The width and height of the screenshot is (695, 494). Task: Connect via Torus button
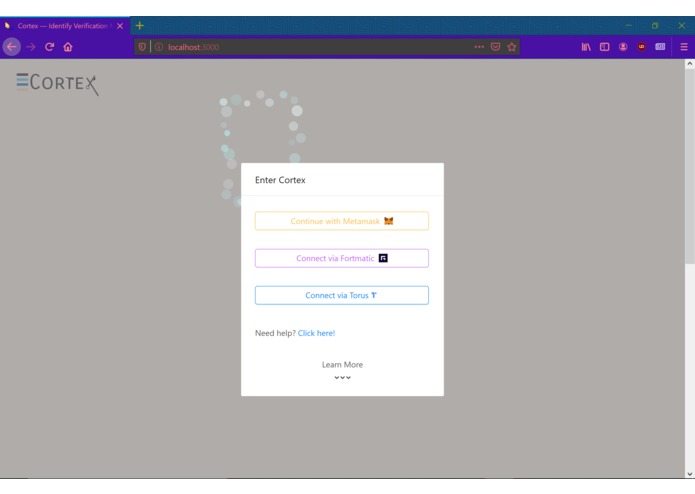(x=342, y=296)
